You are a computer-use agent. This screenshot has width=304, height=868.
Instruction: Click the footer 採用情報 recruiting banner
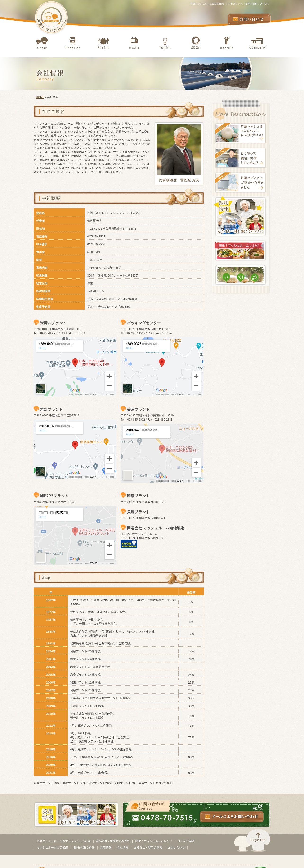pyautogui.click(x=76, y=814)
